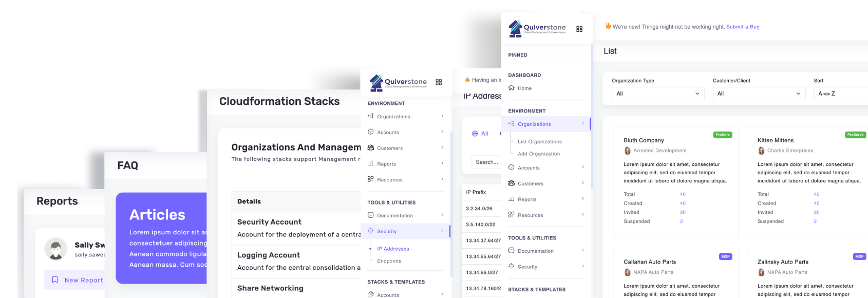The image size is (868, 298).
Task: Expand the Accounts chevron in the Organizations List window sidebar
Action: 583,167
